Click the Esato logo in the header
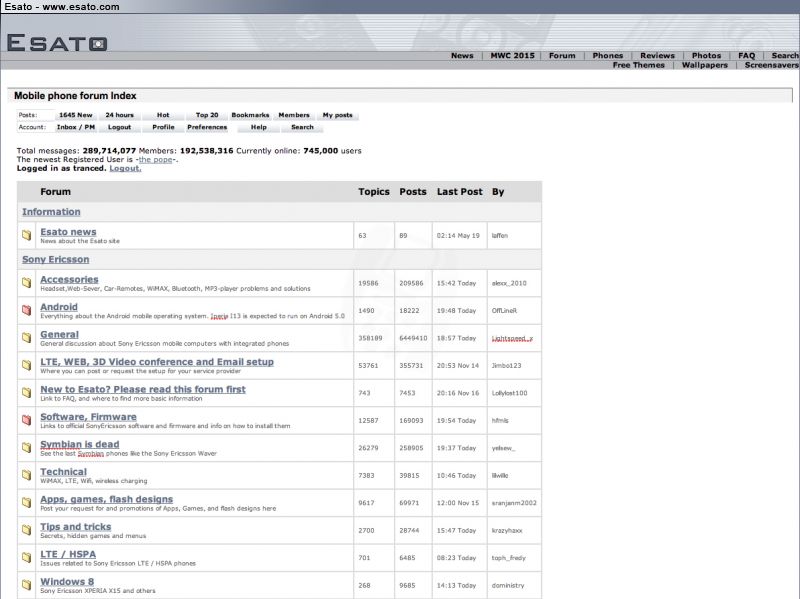Image resolution: width=800 pixels, height=599 pixels. coord(57,42)
